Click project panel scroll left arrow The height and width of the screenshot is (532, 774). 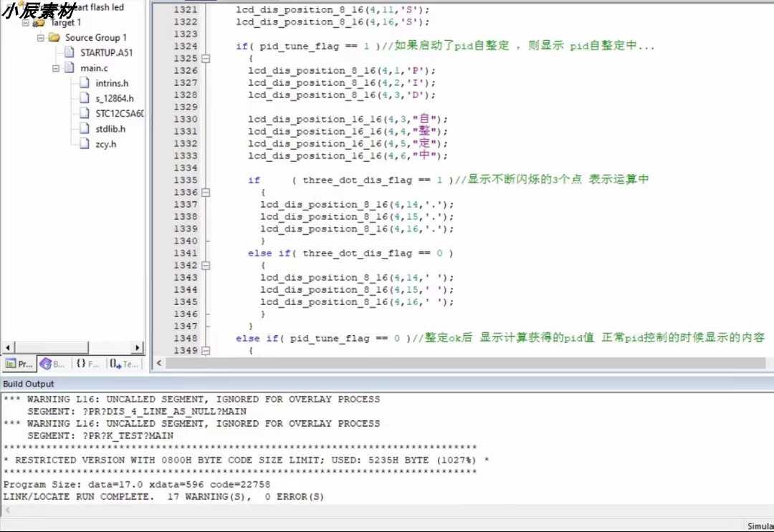[x=7, y=347]
